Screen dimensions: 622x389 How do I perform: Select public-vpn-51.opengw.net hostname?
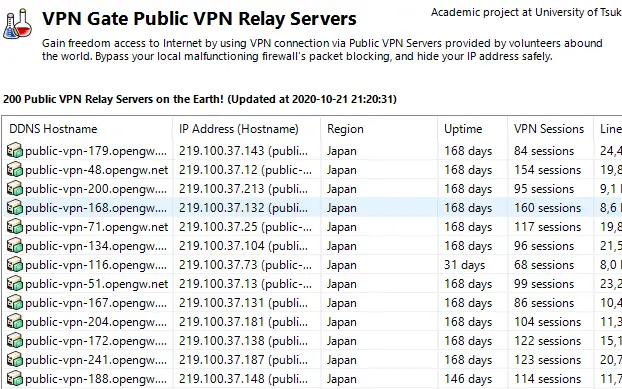click(97, 284)
